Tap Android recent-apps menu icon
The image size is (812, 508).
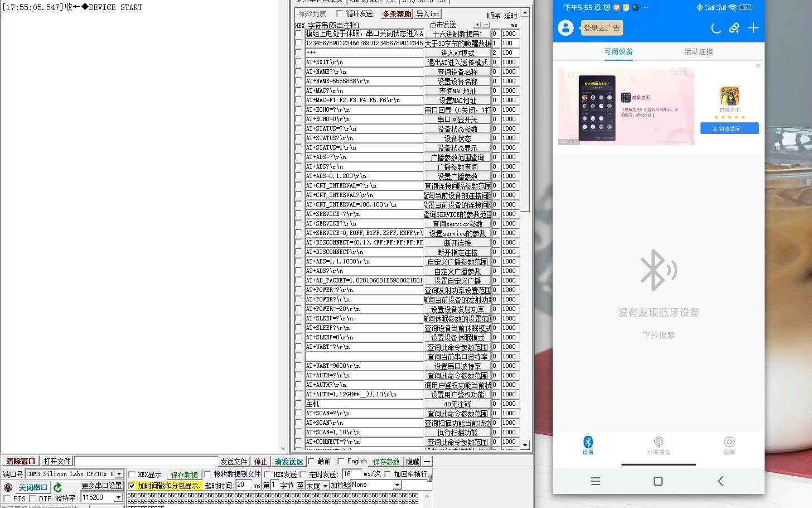coord(596,481)
